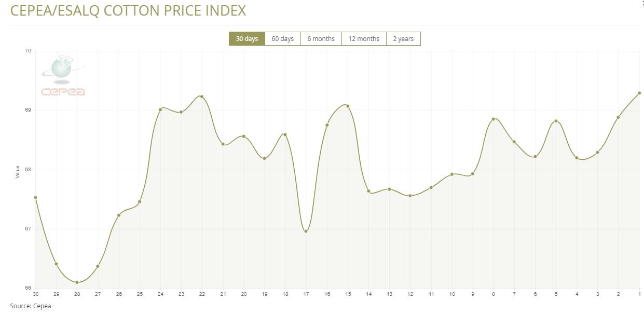Open the 12 months chart view
The image size is (644, 315).
point(363,39)
